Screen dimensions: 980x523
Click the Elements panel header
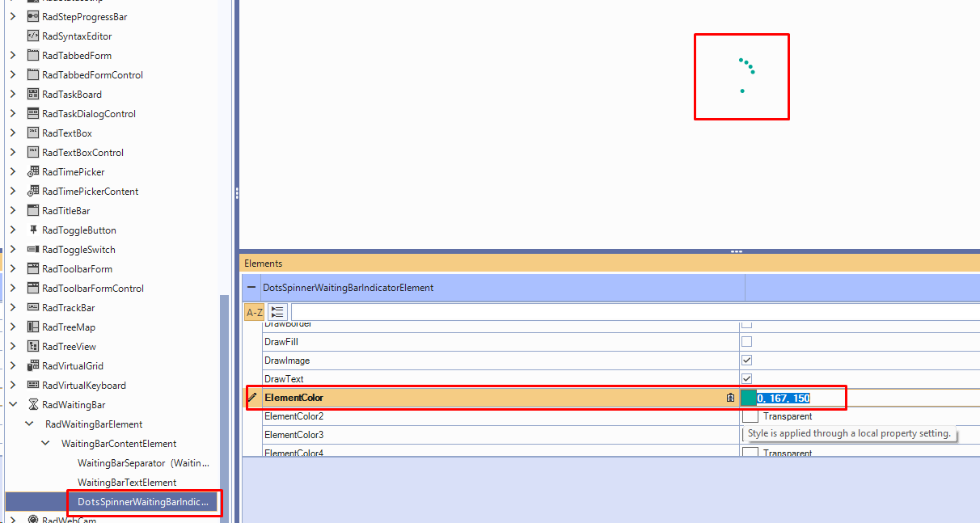(x=610, y=264)
